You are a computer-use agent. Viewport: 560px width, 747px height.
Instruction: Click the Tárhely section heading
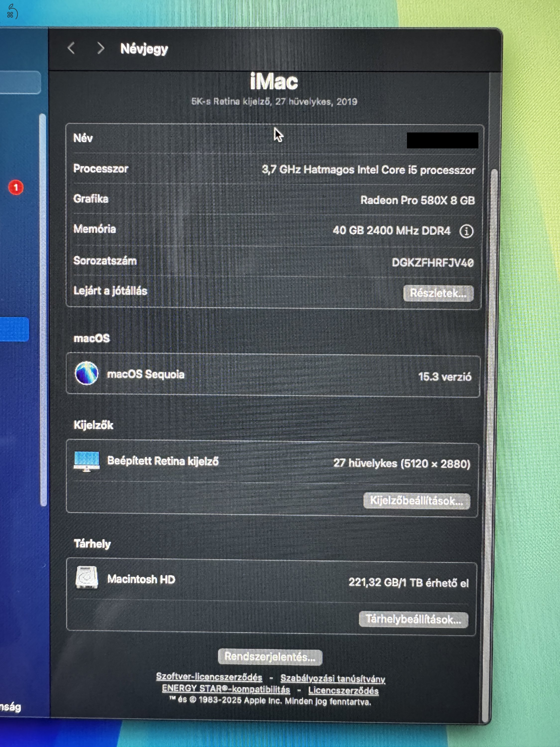pyautogui.click(x=92, y=544)
